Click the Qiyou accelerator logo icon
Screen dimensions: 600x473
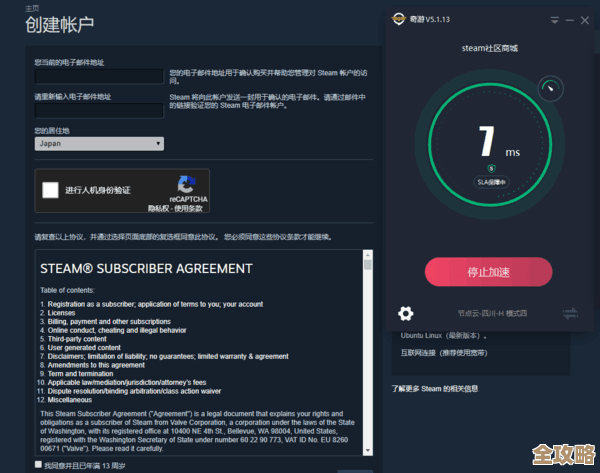[398, 19]
